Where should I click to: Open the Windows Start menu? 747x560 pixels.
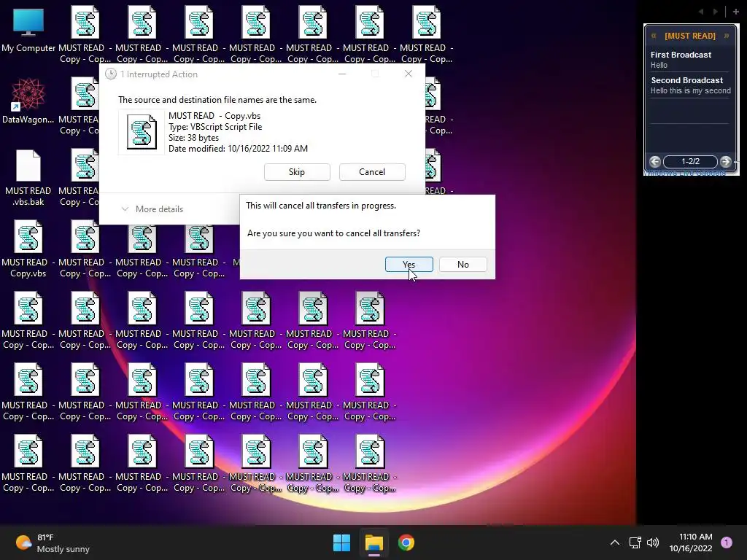(341, 542)
